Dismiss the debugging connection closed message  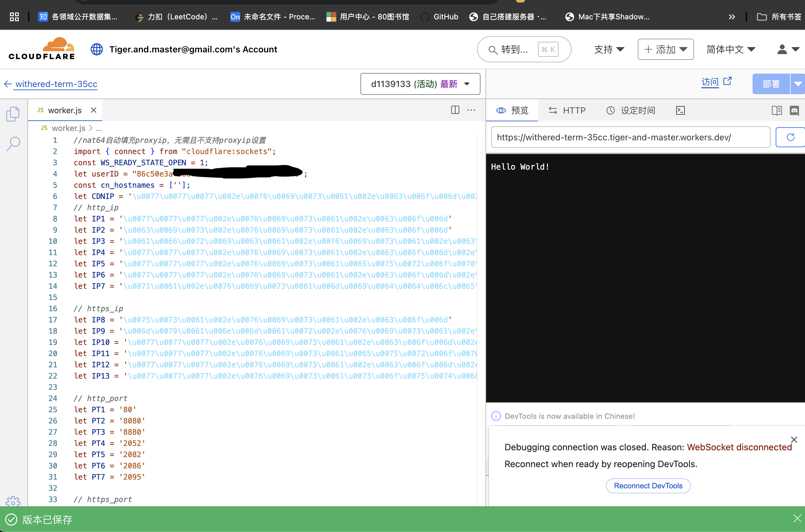[x=794, y=440]
